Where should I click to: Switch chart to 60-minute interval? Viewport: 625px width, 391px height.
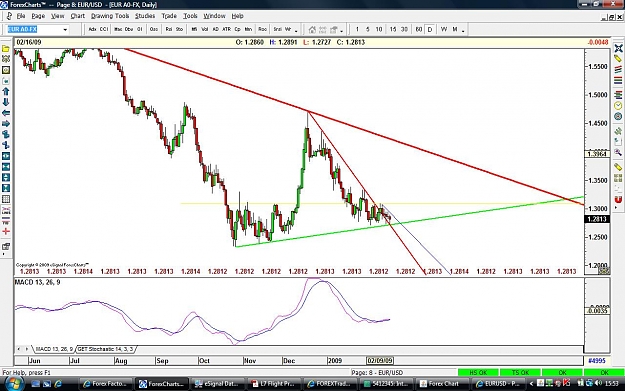(x=419, y=29)
